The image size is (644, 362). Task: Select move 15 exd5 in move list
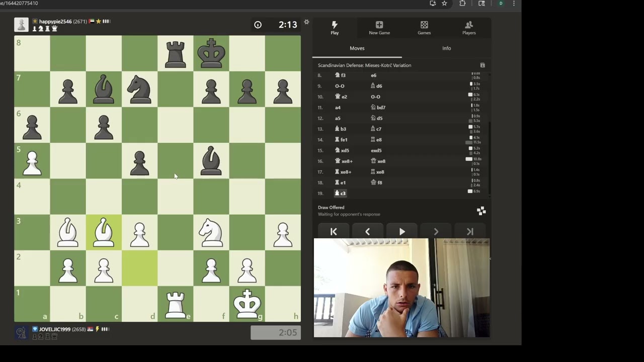coord(376,150)
